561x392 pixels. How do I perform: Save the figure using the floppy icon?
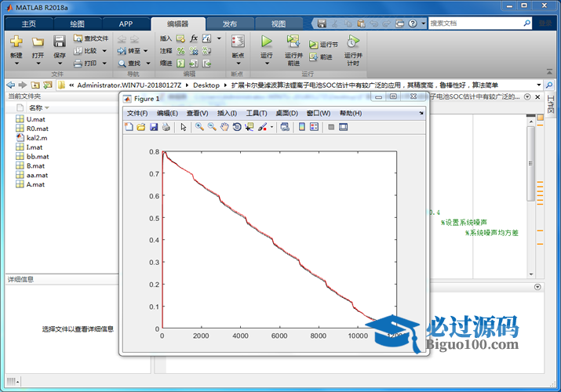coord(154,127)
